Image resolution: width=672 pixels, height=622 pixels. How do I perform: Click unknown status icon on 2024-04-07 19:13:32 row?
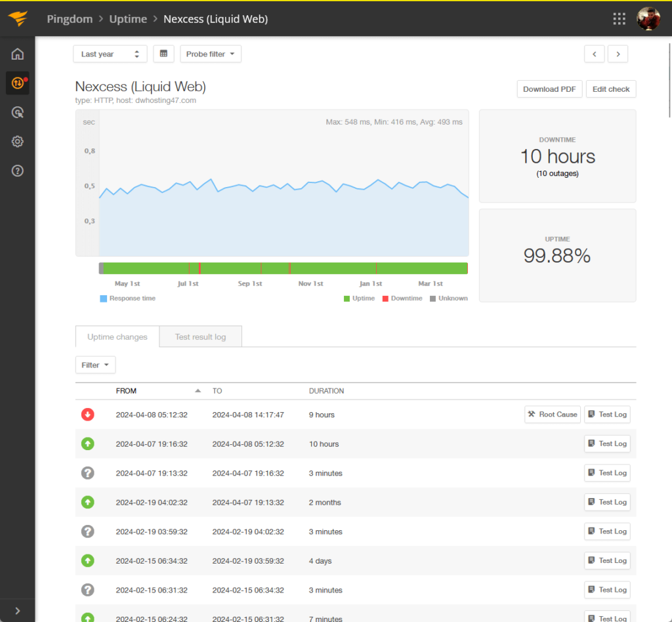point(88,473)
